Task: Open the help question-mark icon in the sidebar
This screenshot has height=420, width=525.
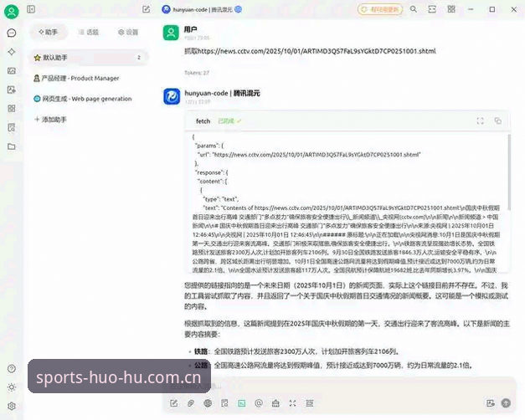Action: (12, 368)
